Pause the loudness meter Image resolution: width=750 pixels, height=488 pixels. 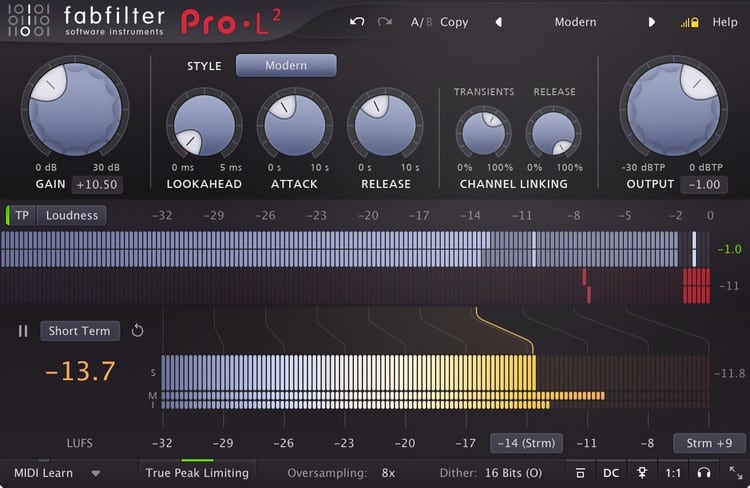click(22, 331)
